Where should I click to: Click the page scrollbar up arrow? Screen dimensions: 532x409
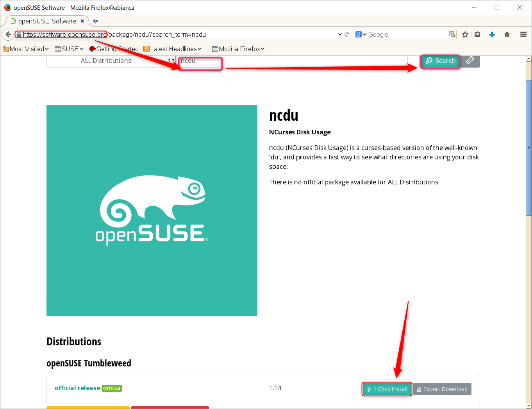(x=528, y=59)
